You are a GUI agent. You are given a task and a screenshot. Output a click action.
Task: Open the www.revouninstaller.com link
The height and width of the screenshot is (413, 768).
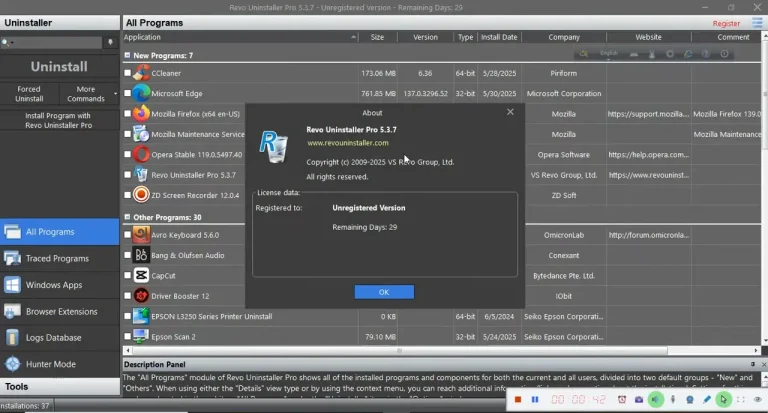[x=348, y=143]
